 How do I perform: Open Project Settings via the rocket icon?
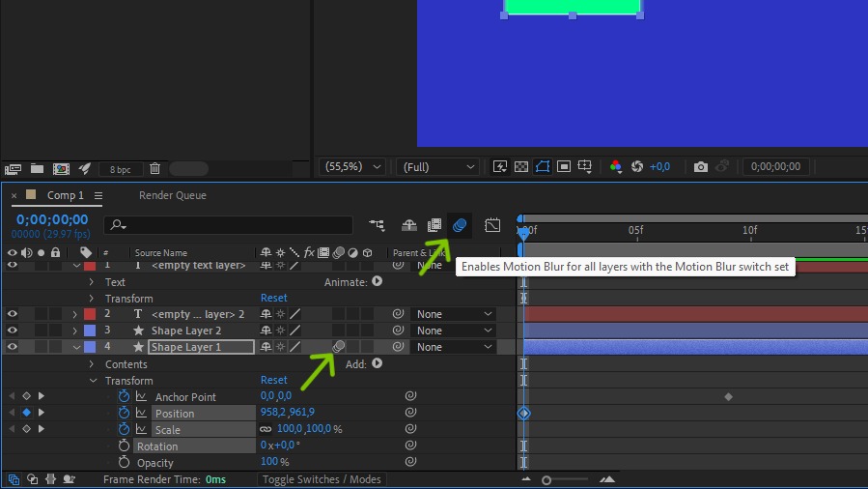(x=84, y=168)
